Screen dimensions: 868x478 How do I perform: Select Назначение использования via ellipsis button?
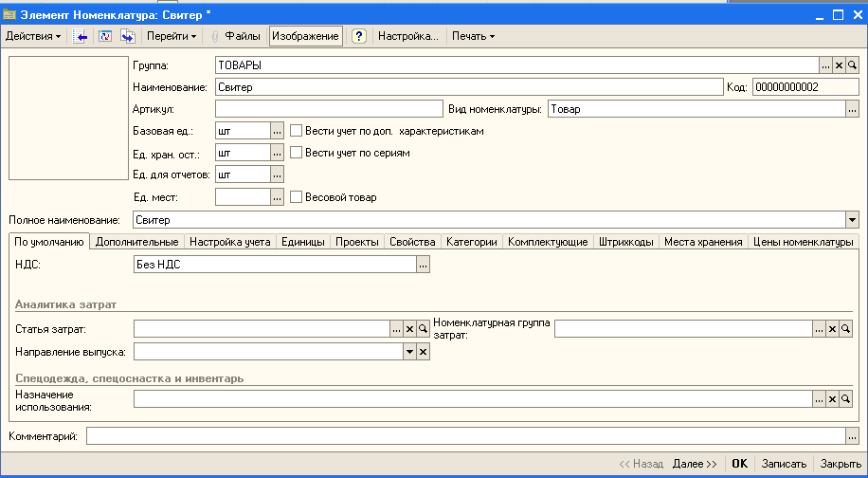(x=819, y=398)
